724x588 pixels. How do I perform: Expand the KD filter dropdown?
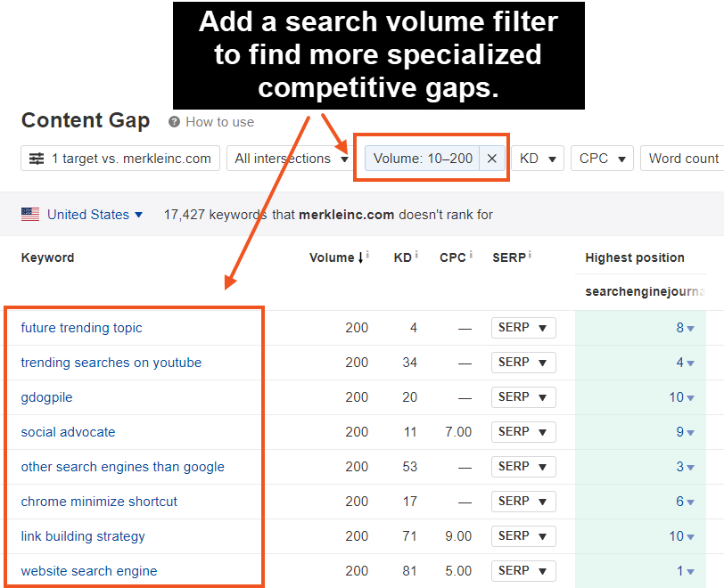[x=540, y=159]
